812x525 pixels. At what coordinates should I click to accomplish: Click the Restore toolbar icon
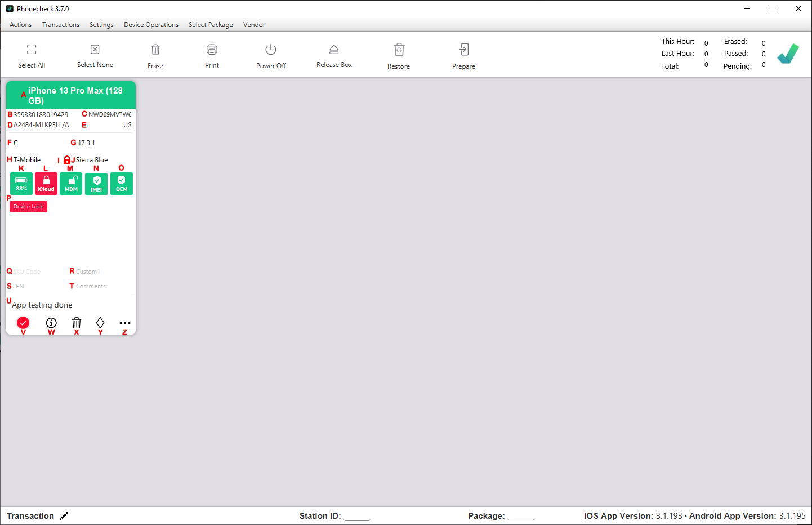coord(399,50)
